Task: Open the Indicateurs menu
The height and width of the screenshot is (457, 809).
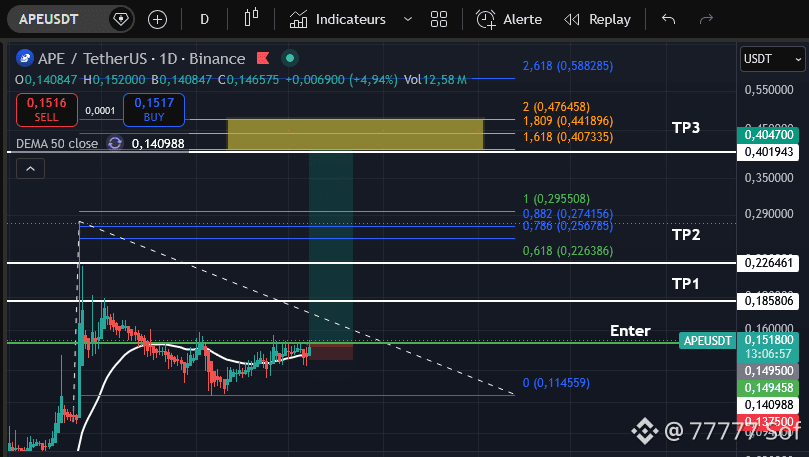Action: pyautogui.click(x=337, y=20)
